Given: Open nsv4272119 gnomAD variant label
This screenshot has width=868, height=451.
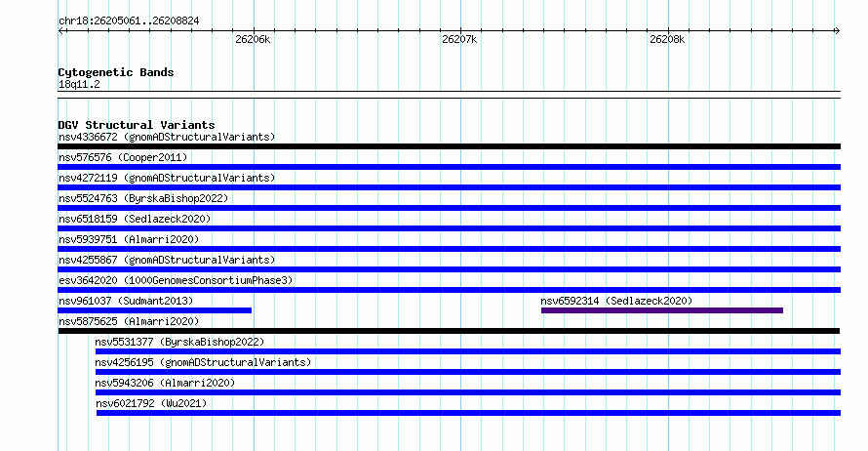Looking at the screenshot, I should pos(167,178).
